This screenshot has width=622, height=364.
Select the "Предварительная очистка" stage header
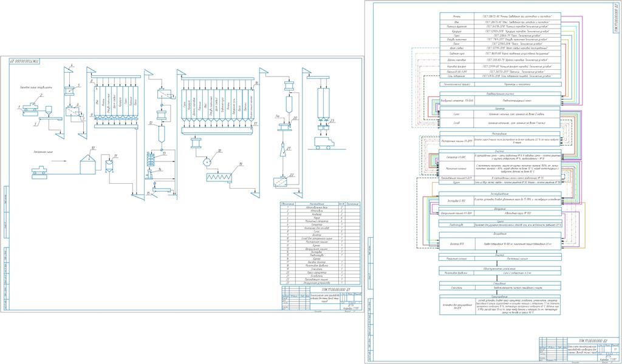pos(501,94)
